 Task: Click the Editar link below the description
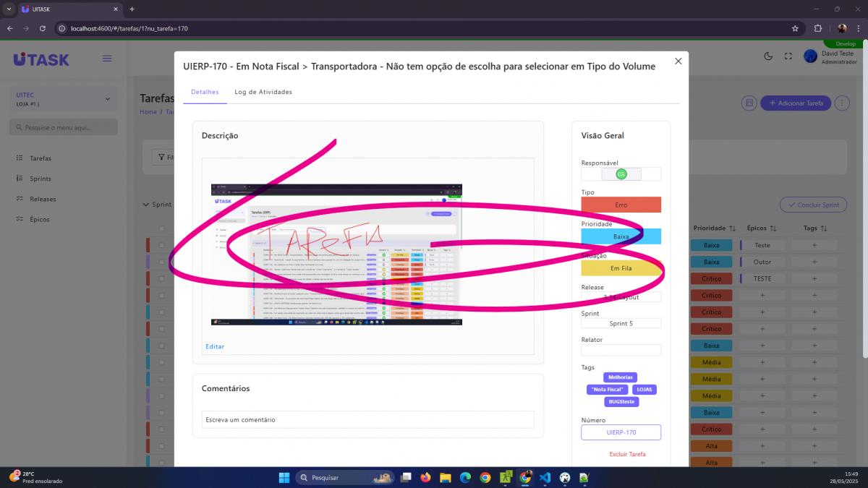(215, 346)
